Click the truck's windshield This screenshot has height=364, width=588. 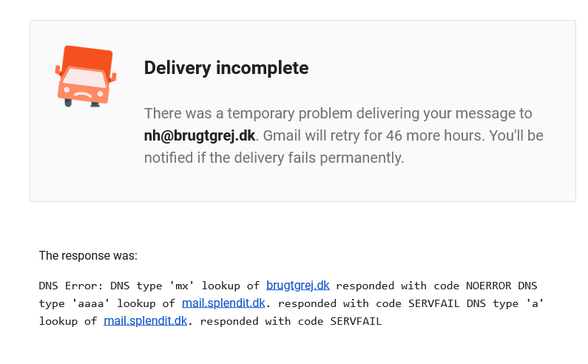pyautogui.click(x=84, y=78)
